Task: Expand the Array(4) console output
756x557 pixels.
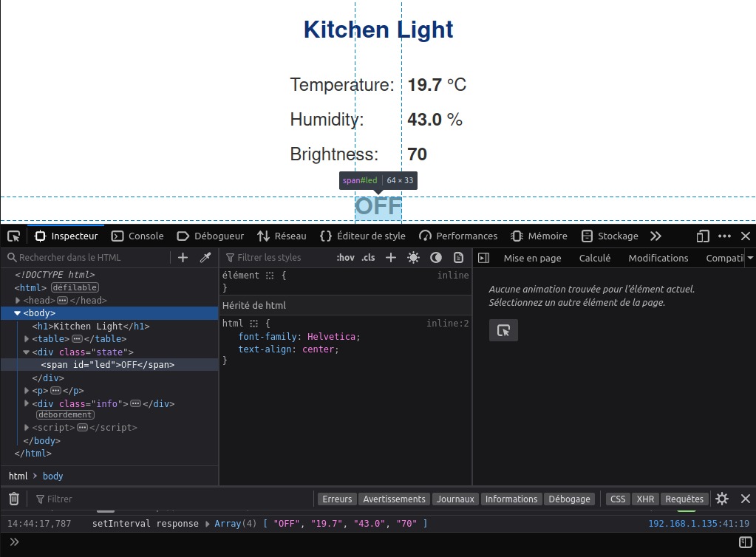Action: pyautogui.click(x=208, y=524)
